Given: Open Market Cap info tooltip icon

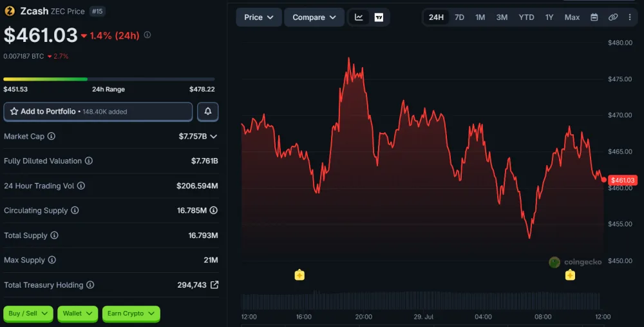Looking at the screenshot, I should click(x=52, y=136).
